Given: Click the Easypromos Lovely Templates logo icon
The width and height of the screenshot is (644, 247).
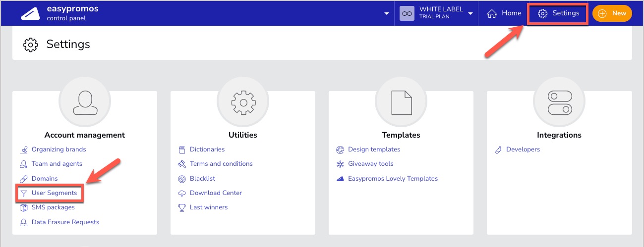Looking at the screenshot, I should click(340, 179).
